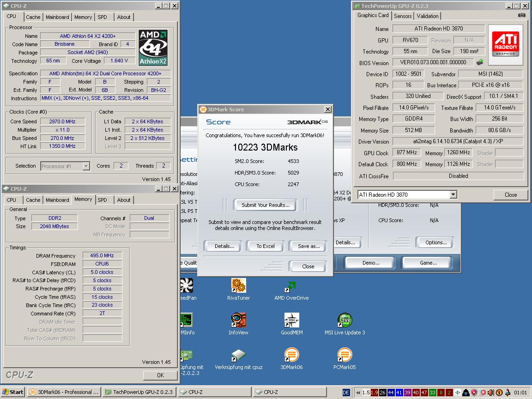This screenshot has height=399, width=532.
Task: Click the black hooded-figure tray icon
Action: [x=466, y=393]
